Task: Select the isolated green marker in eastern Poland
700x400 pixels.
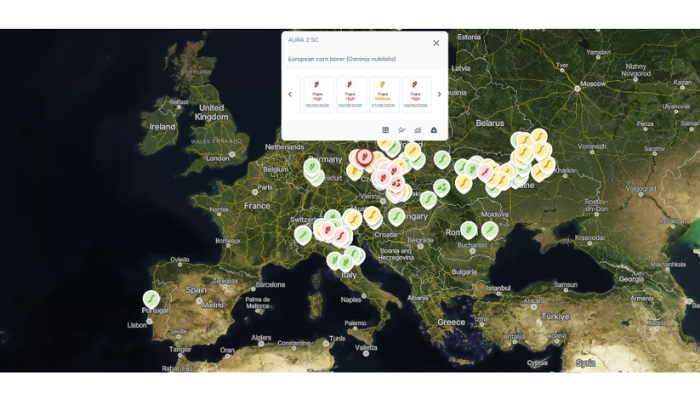Action: 442,160
